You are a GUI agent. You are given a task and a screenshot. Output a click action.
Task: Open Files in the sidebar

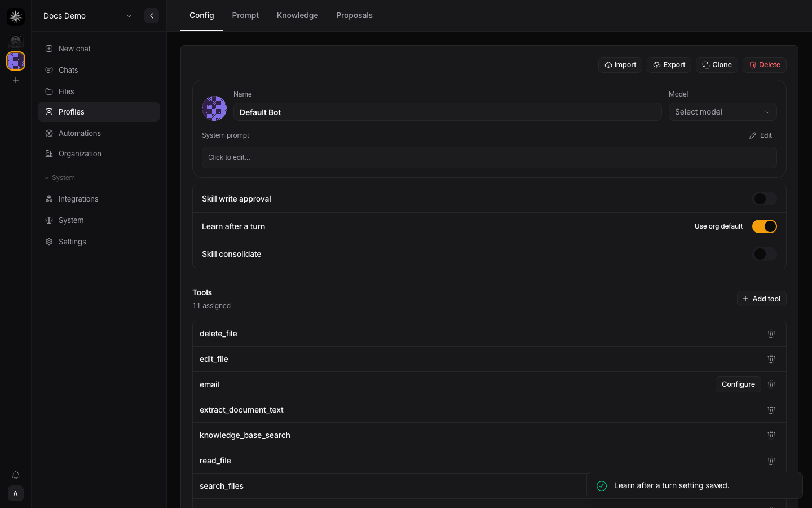click(99, 91)
